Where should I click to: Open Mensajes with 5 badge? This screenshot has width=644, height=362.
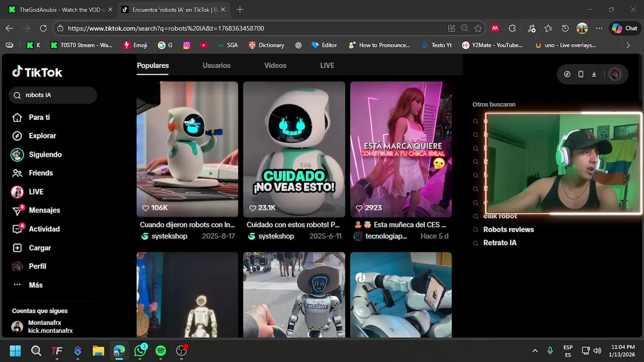tap(44, 210)
